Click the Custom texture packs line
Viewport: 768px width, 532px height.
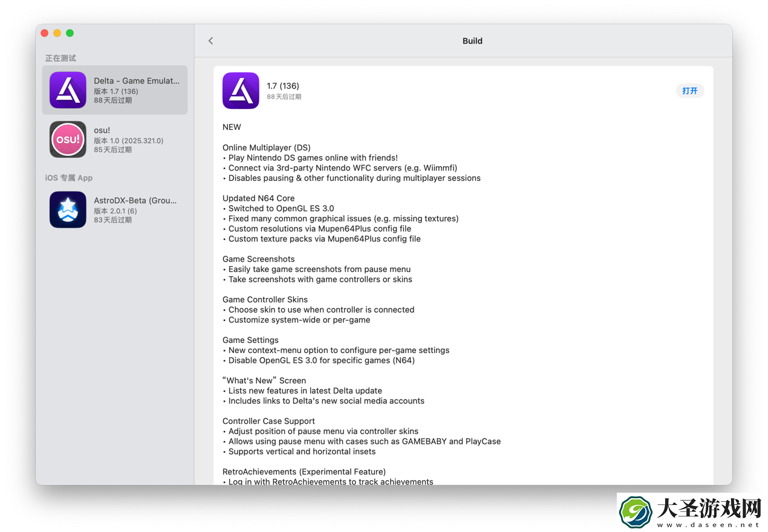pos(322,239)
